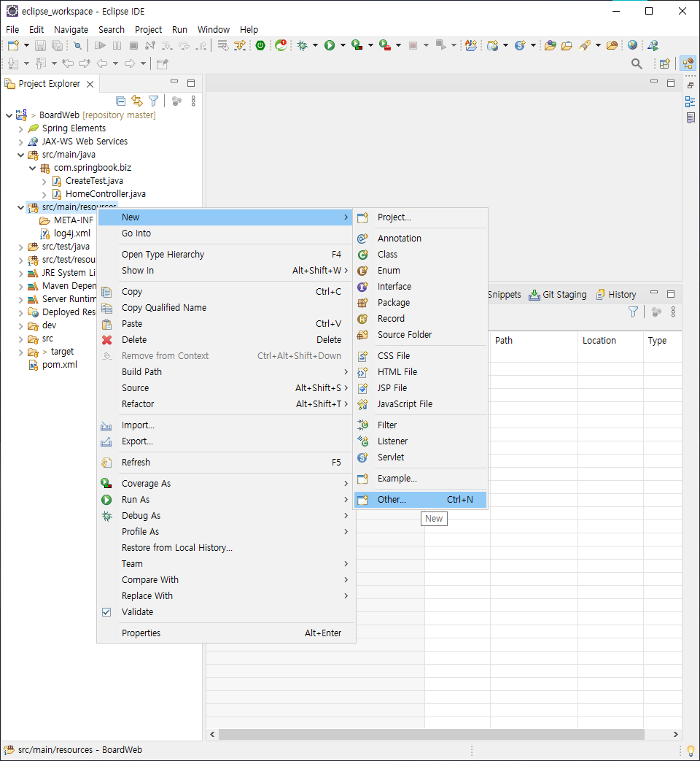Image resolution: width=700 pixels, height=761 pixels.
Task: Click the green power Relaunch toolbar icon
Action: click(260, 45)
